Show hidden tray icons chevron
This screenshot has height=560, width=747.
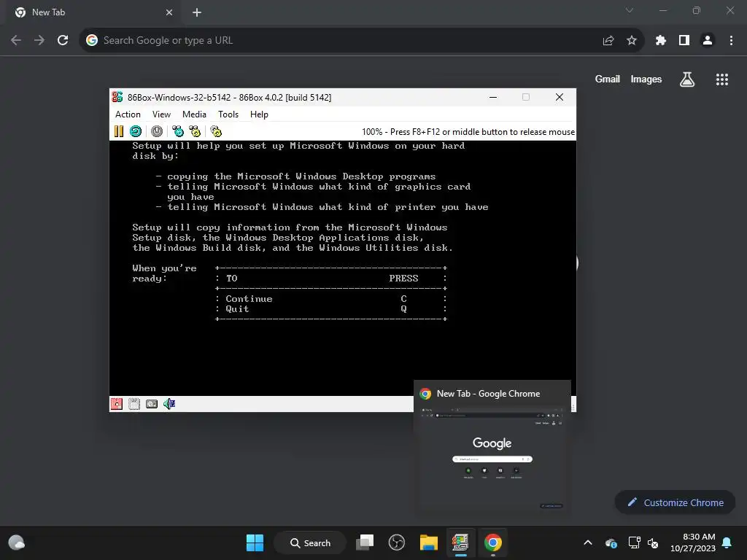[x=588, y=542]
